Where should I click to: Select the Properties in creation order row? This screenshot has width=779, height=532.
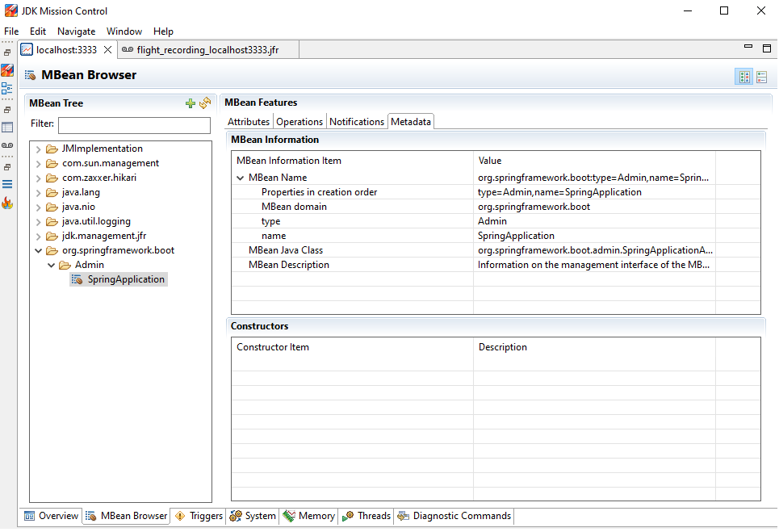coord(496,192)
